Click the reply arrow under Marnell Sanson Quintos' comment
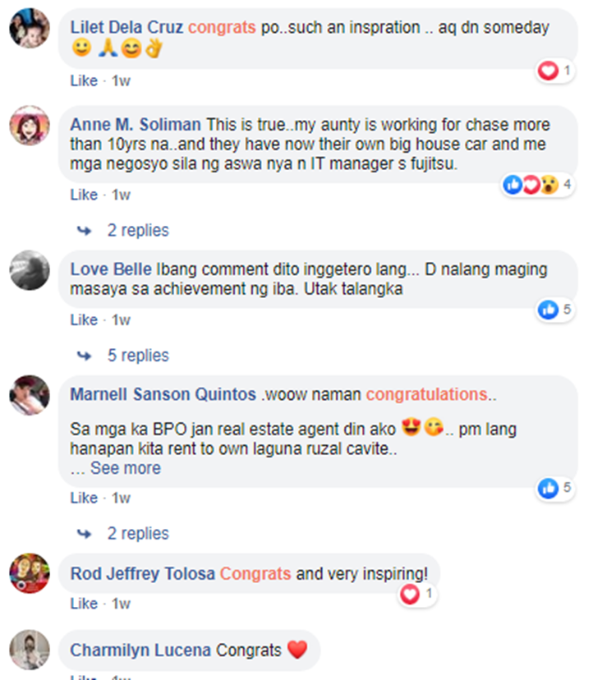The width and height of the screenshot is (616, 680). coord(84,534)
